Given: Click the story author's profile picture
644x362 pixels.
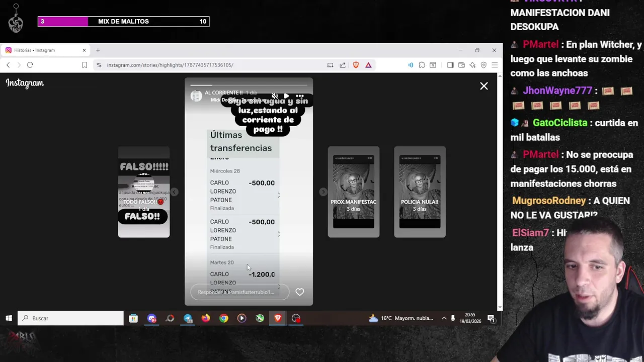Looking at the screenshot, I should [196, 96].
